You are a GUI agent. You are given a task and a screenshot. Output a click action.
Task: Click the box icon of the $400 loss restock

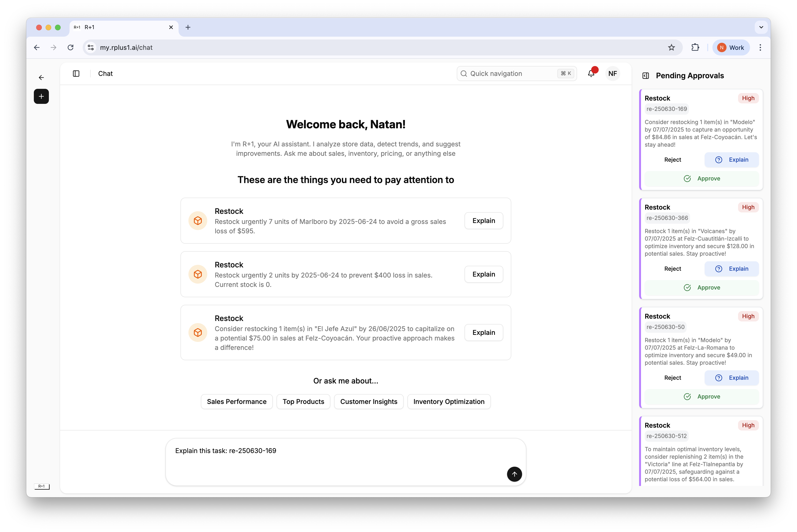click(198, 274)
